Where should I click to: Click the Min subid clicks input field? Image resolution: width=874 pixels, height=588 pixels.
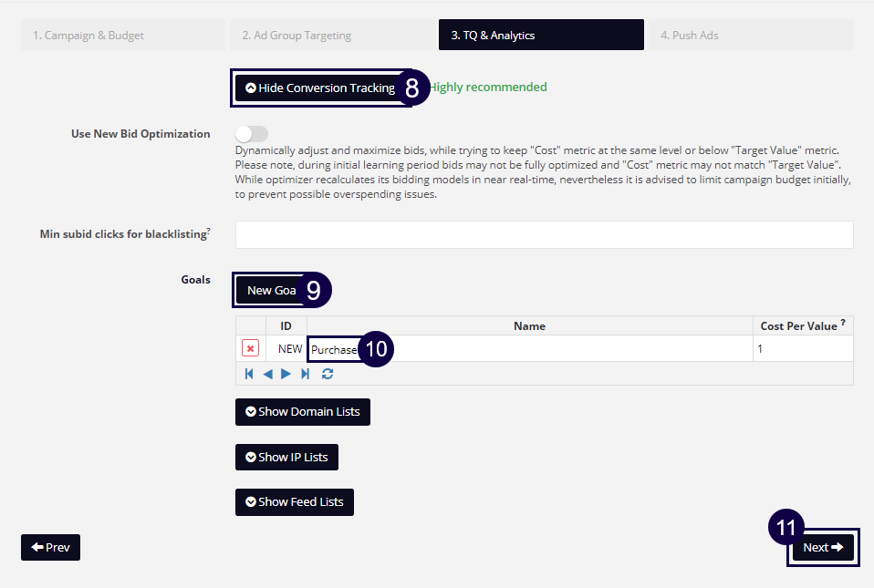543,234
